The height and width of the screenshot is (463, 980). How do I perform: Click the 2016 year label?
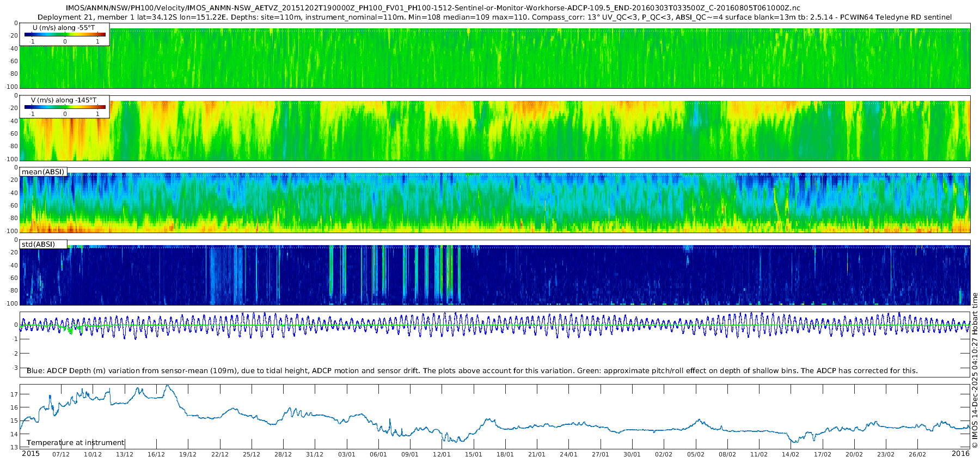960,454
